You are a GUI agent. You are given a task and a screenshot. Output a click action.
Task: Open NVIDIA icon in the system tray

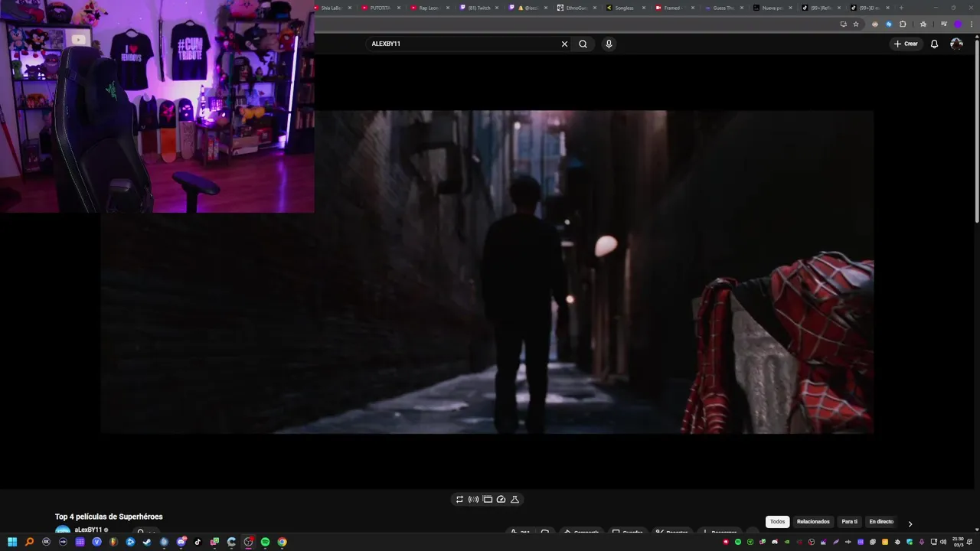pos(787,542)
